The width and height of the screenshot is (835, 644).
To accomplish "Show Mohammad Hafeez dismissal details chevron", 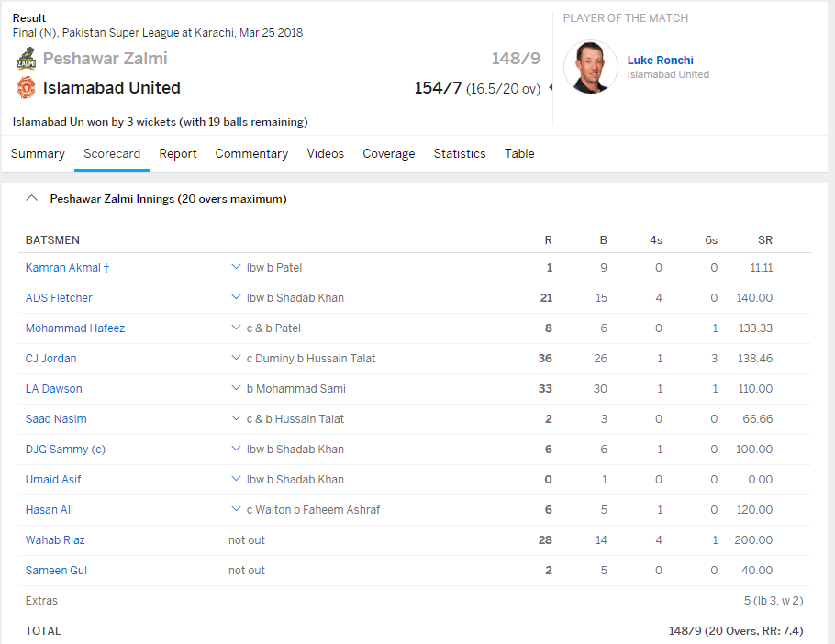I will pyautogui.click(x=236, y=328).
